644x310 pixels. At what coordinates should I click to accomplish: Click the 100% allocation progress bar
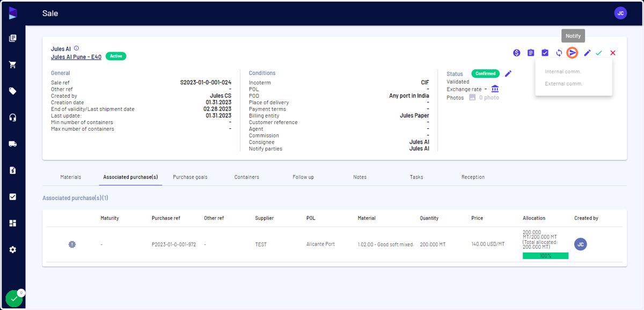(545, 256)
